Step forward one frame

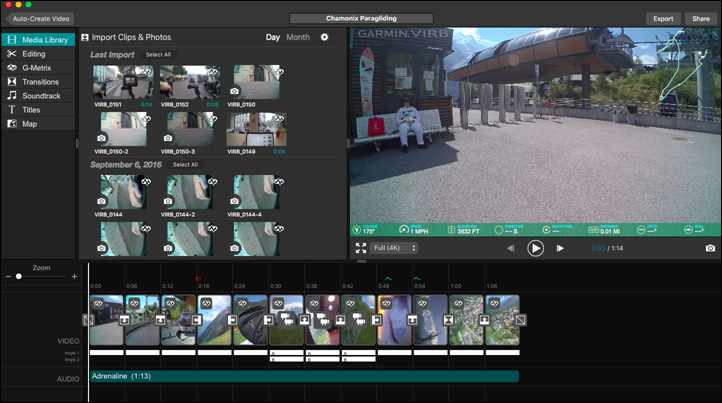[x=560, y=248]
